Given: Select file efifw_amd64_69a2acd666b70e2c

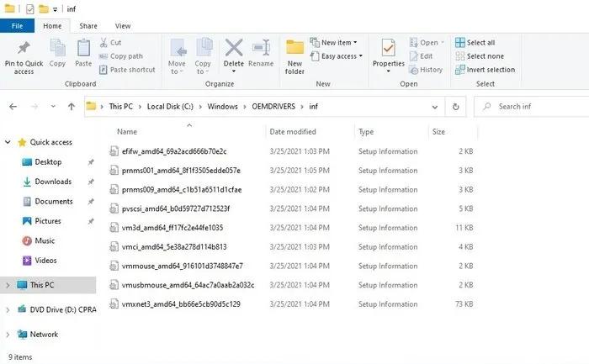Looking at the screenshot, I should click(x=174, y=151).
